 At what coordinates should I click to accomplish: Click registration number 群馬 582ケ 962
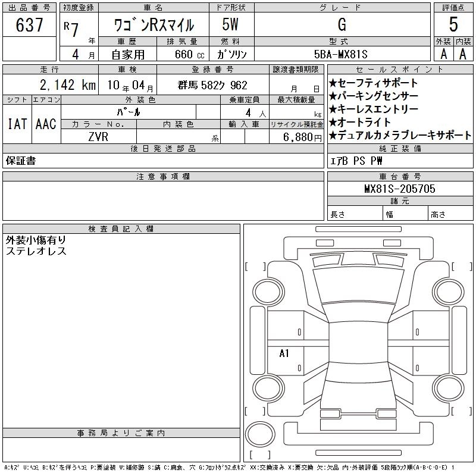tap(212, 85)
